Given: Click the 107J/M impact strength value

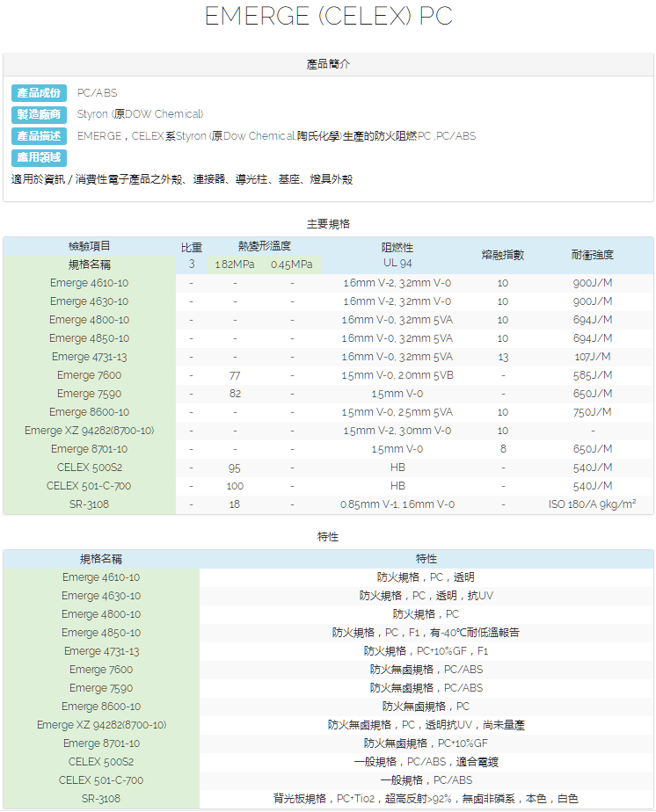Looking at the screenshot, I should 593,357.
